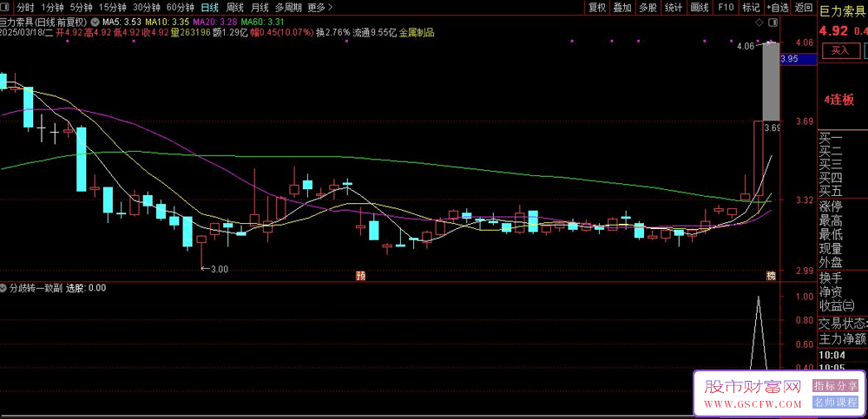The width and height of the screenshot is (868, 419).
Task: Click the blue 3.95 price axis tag
Action: pos(798,59)
